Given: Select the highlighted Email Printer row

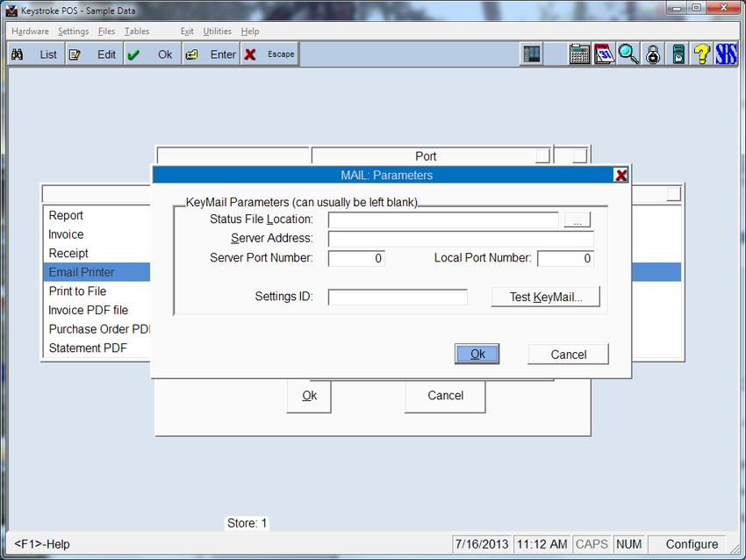Looking at the screenshot, I should pos(97,272).
